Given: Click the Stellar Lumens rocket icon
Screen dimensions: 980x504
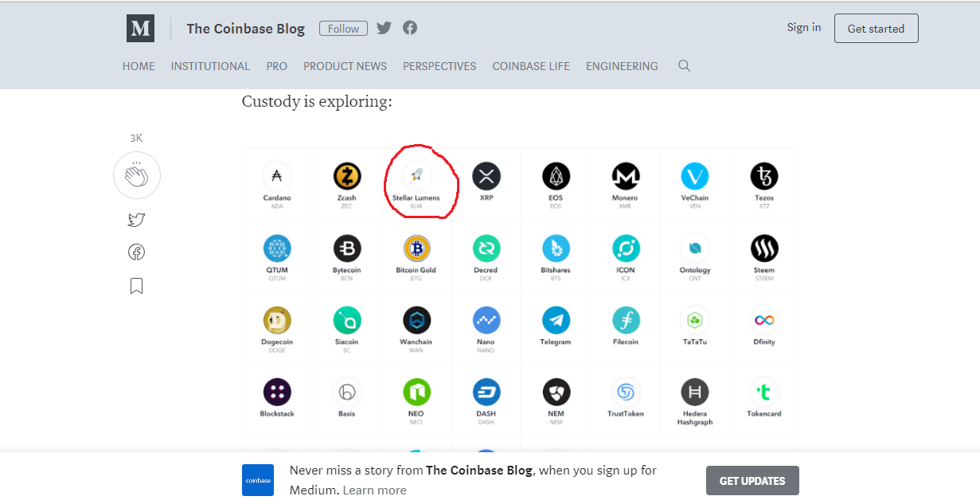Looking at the screenshot, I should click(x=416, y=176).
